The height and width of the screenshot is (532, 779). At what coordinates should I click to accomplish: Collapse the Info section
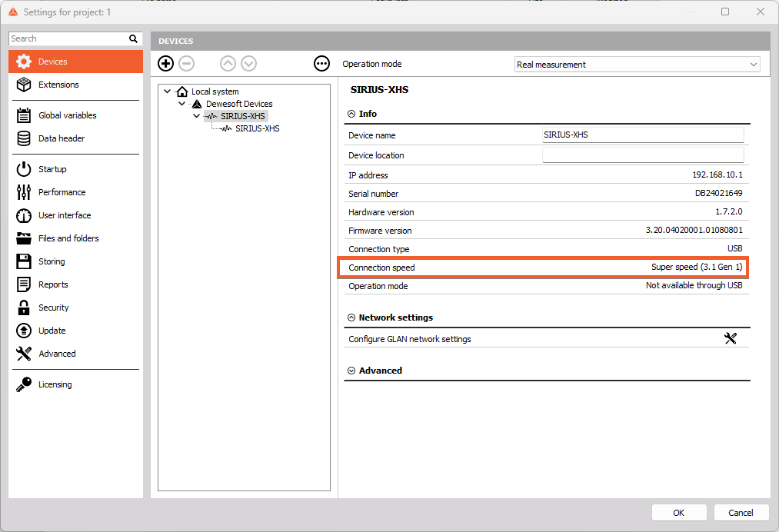coord(351,114)
